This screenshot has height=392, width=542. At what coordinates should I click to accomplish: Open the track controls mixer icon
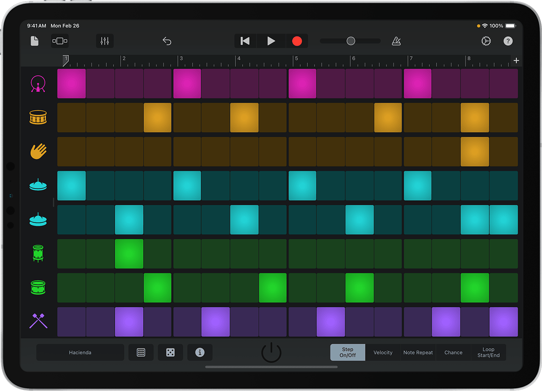[x=105, y=41]
